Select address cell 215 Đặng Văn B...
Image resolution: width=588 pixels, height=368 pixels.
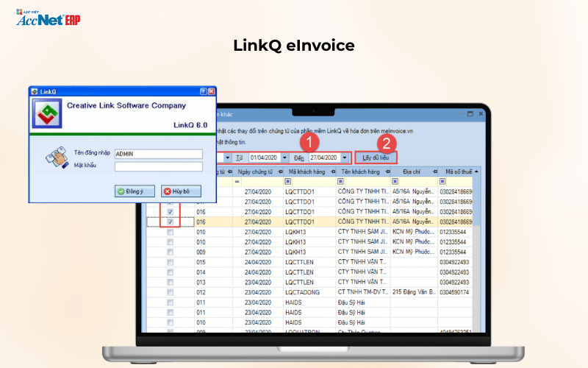[414, 292]
